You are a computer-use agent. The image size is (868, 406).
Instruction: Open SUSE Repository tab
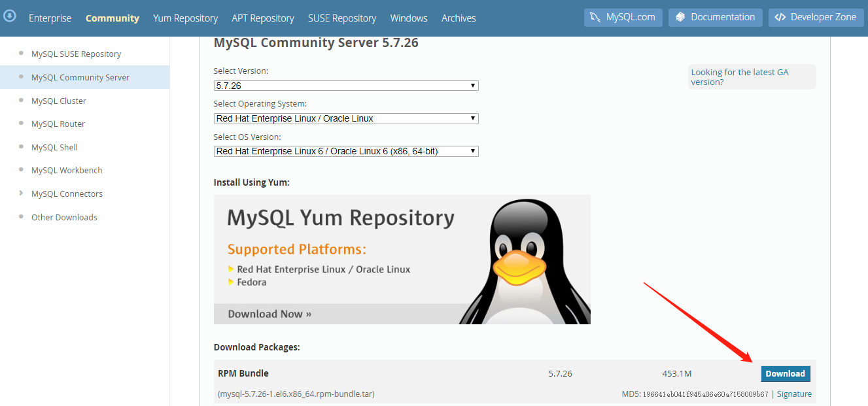coord(342,18)
